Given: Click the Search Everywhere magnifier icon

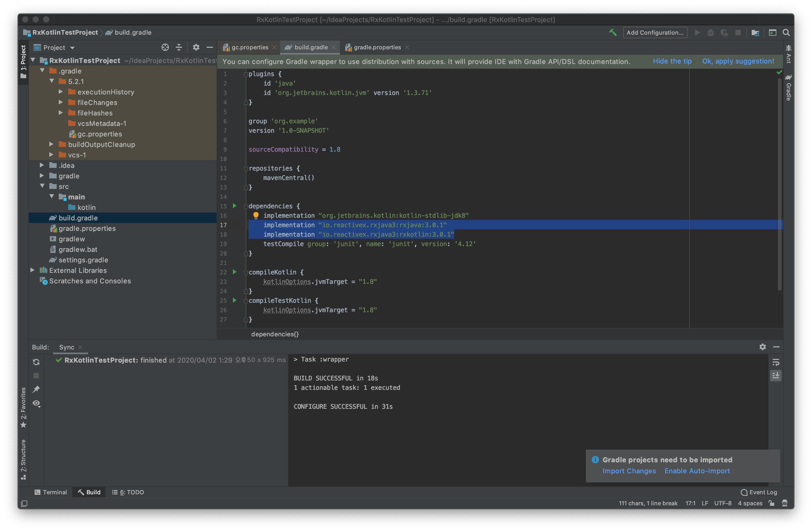Looking at the screenshot, I should [786, 33].
